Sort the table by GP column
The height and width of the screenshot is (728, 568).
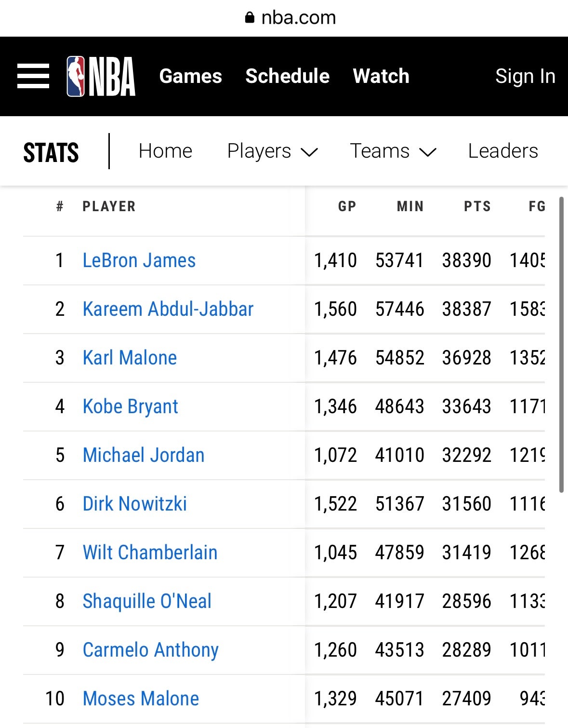click(x=347, y=207)
